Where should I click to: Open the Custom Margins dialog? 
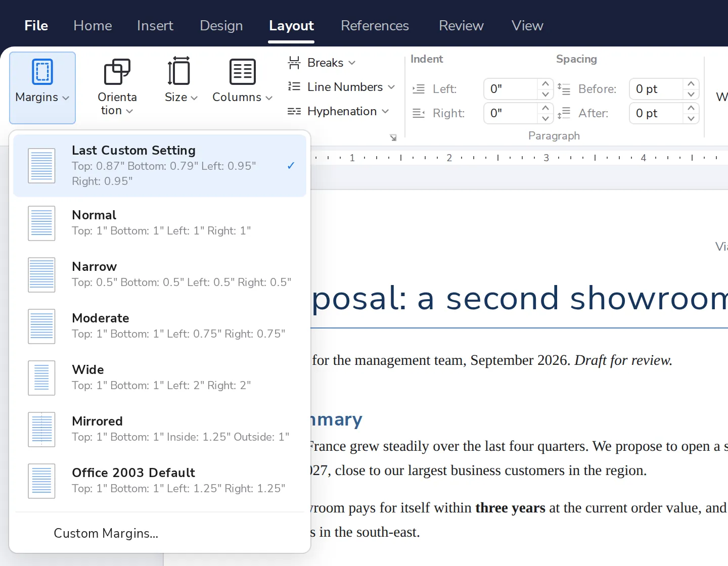pyautogui.click(x=160, y=533)
